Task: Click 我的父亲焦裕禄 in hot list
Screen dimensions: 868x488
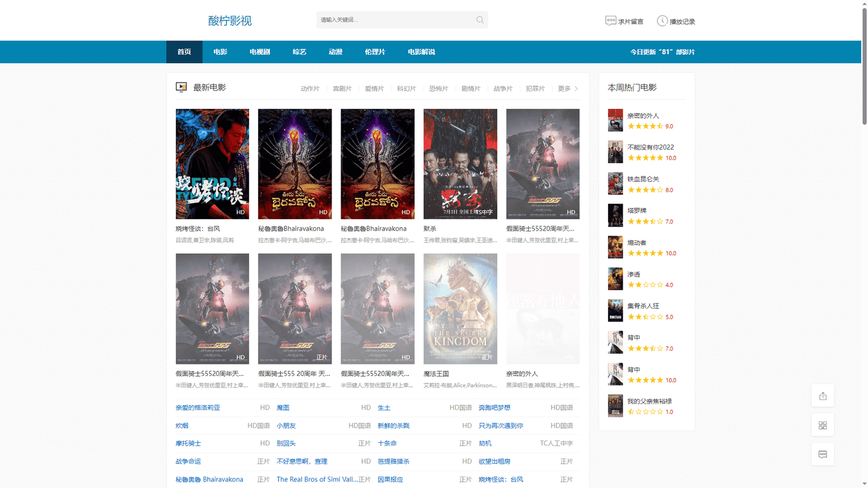Action: point(650,401)
